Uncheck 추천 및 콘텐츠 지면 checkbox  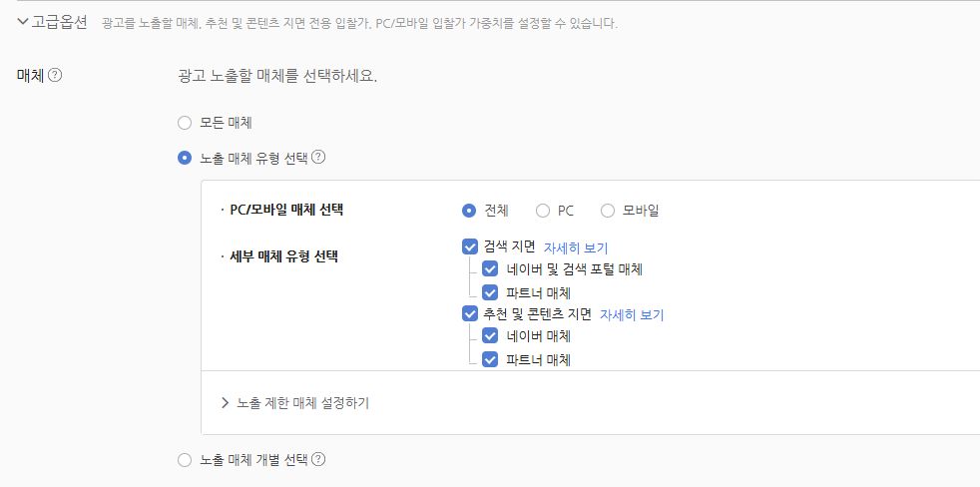point(471,313)
